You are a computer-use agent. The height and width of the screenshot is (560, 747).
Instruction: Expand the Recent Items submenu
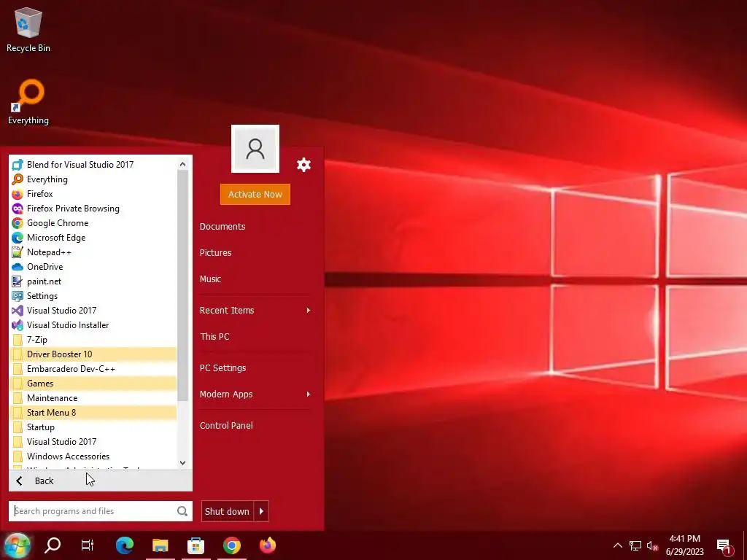(x=255, y=311)
